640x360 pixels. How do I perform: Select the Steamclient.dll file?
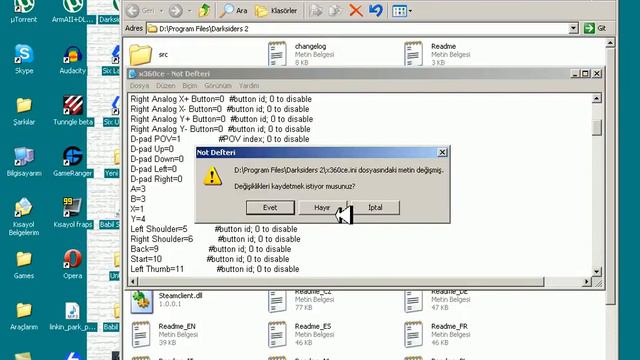point(166,301)
